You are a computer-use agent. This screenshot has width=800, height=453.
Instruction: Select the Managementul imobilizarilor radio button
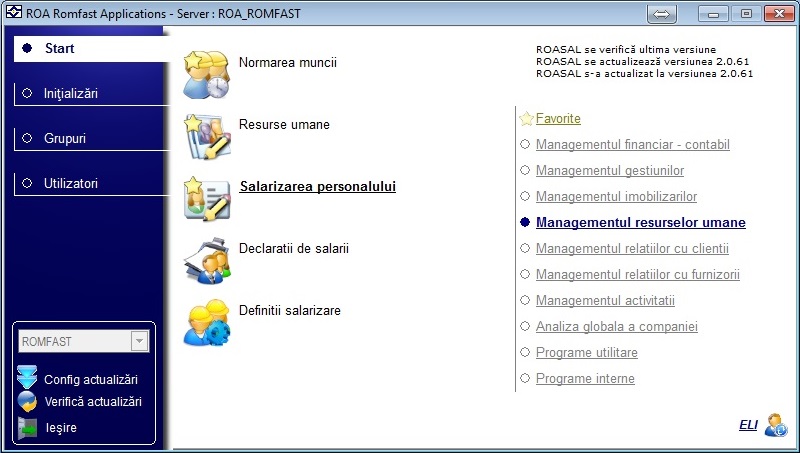[x=525, y=196]
